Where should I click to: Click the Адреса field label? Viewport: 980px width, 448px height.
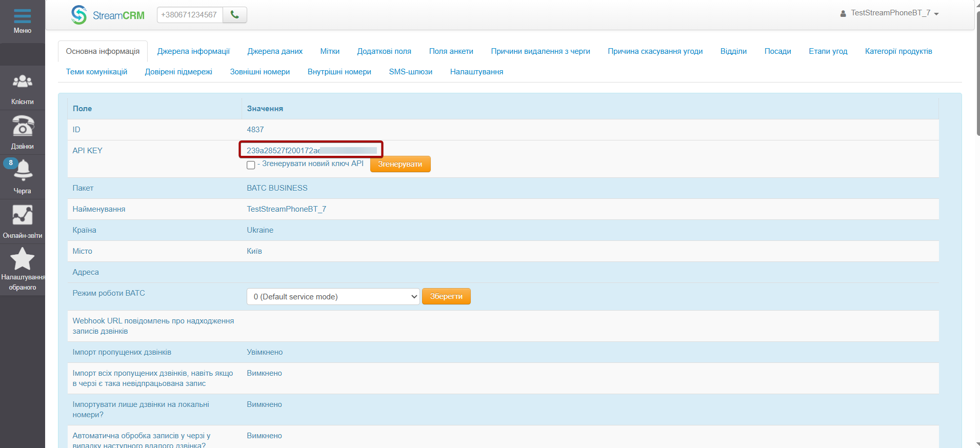pyautogui.click(x=86, y=272)
